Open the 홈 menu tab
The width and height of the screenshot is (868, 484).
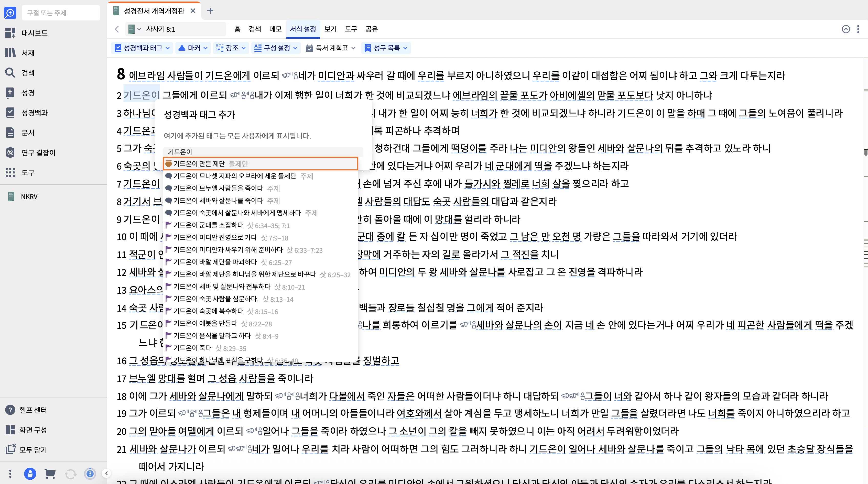pos(237,29)
